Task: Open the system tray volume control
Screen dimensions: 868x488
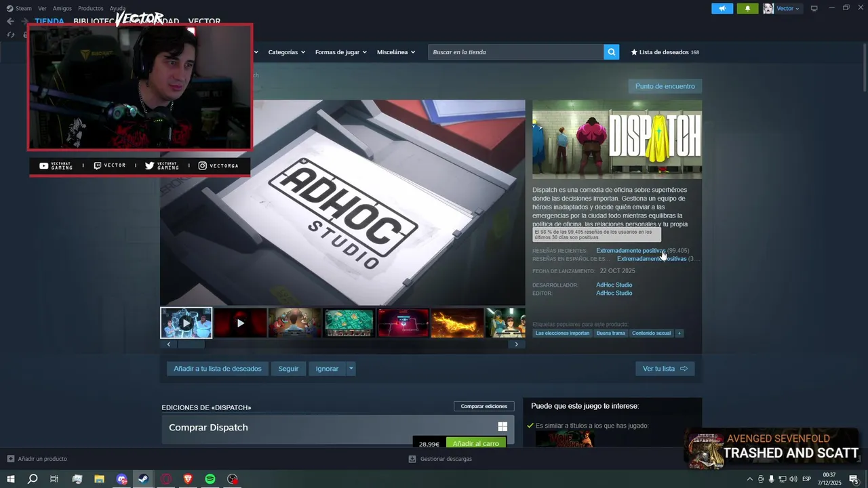Action: 793,479
